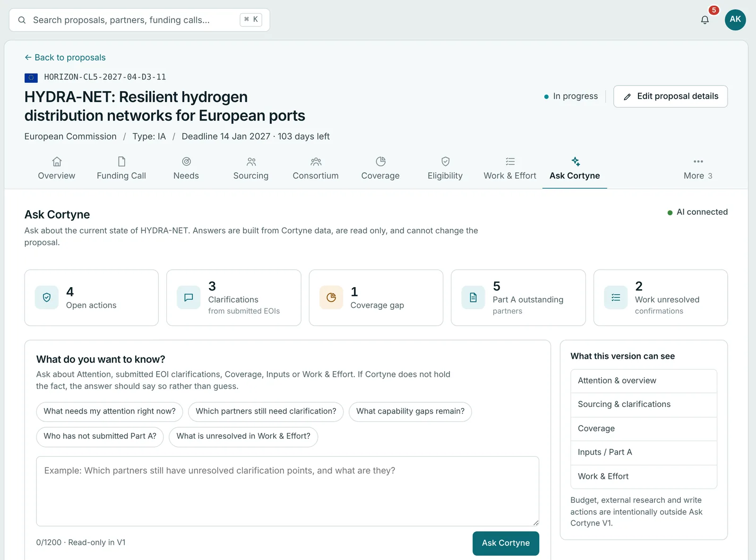The width and height of the screenshot is (756, 560).
Task: Click the EU flag icon beside call ID
Action: [x=31, y=77]
